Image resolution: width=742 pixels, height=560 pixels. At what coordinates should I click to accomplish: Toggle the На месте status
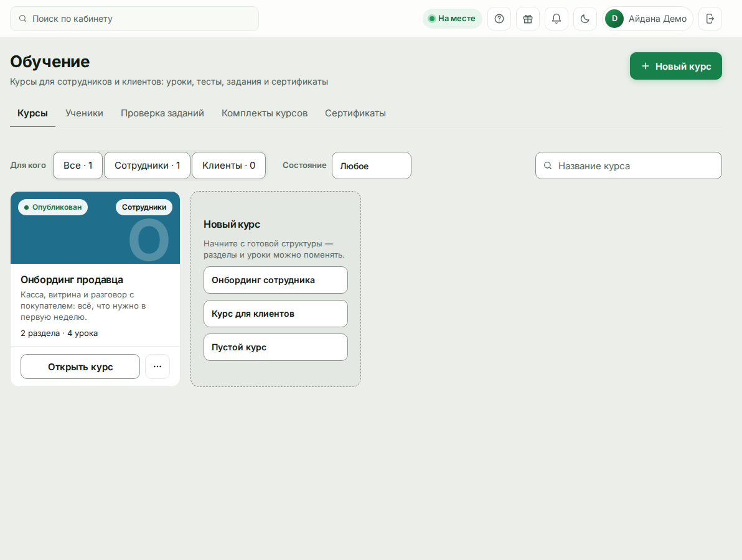click(x=453, y=19)
